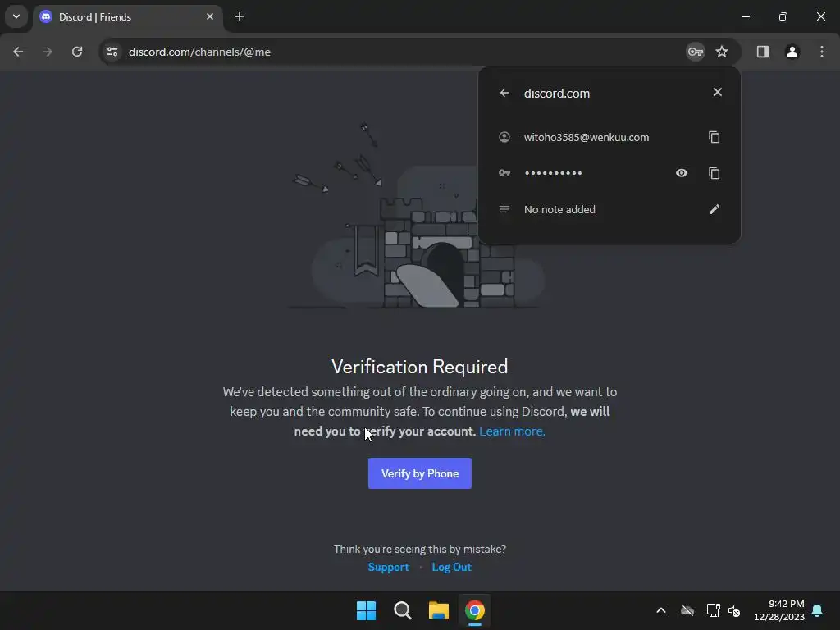View site information for discord.com
Viewport: 840px width, 630px height.
tap(112, 52)
